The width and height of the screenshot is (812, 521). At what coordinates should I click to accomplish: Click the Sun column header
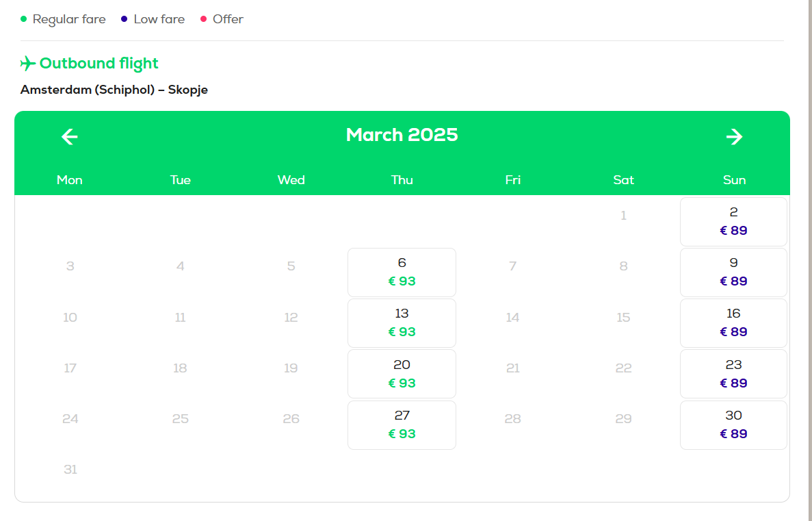pos(734,180)
